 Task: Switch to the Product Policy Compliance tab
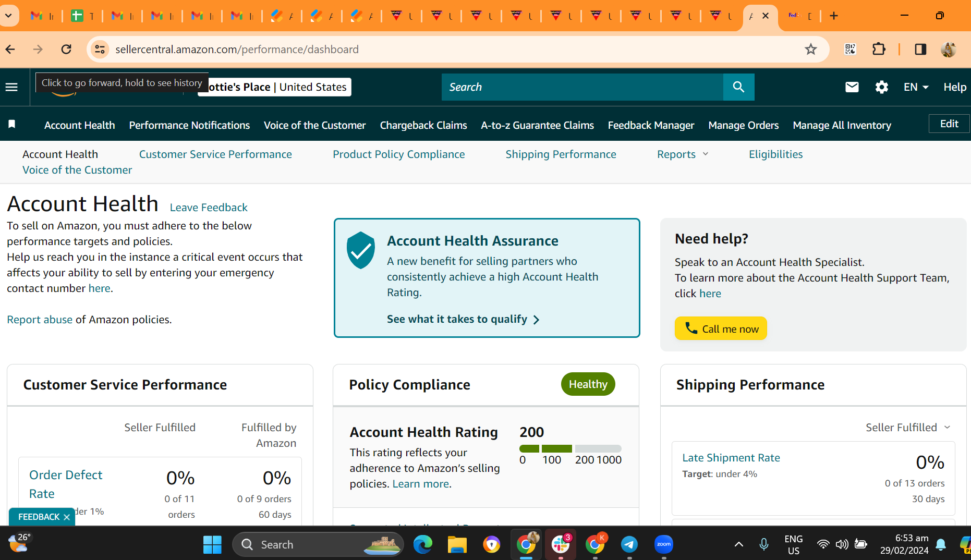point(399,154)
